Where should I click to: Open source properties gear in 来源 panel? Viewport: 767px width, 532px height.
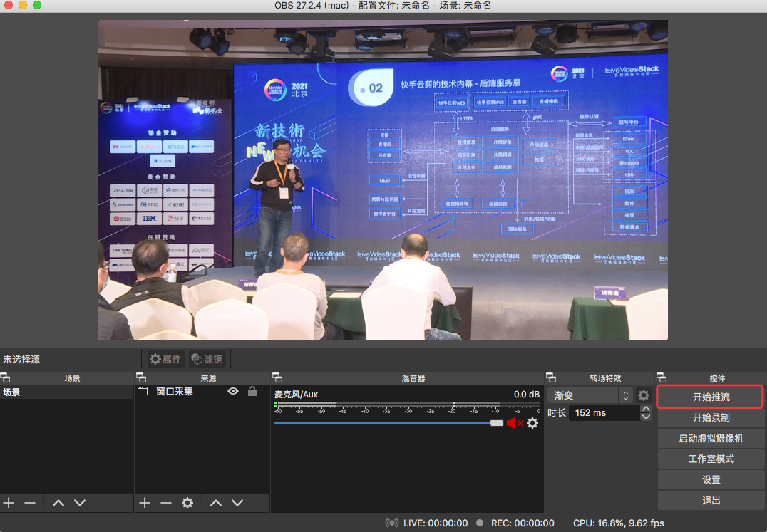187,503
